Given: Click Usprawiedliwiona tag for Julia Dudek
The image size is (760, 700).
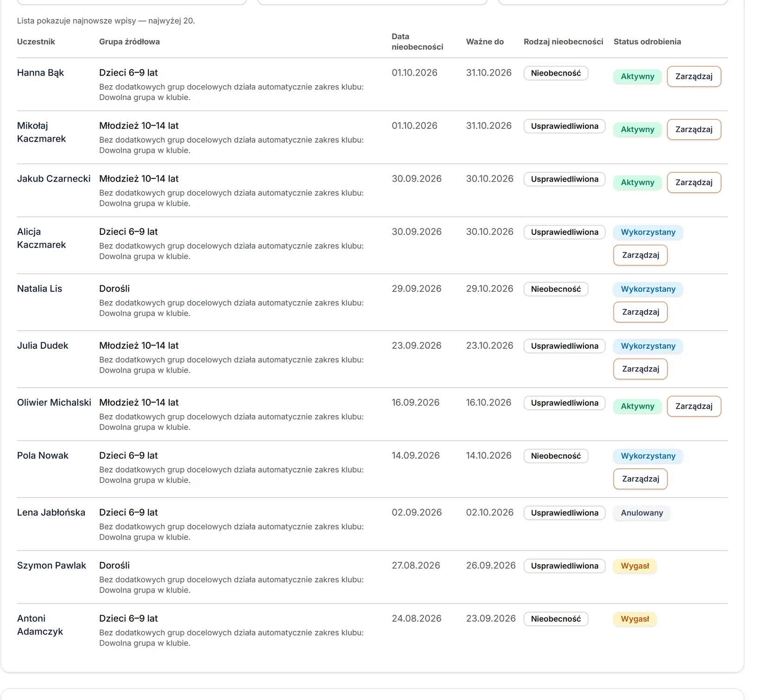Looking at the screenshot, I should 564,346.
